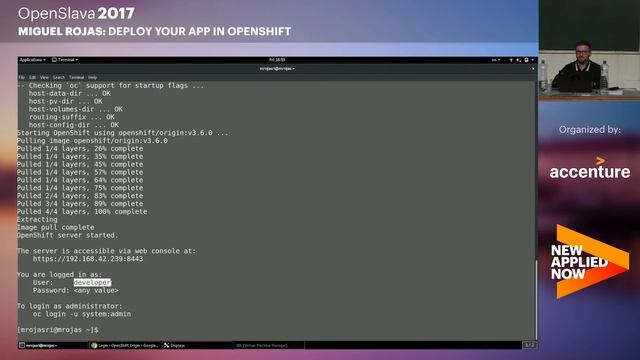
Task: Click the line 'Image pull complete'
Action: click(56, 227)
